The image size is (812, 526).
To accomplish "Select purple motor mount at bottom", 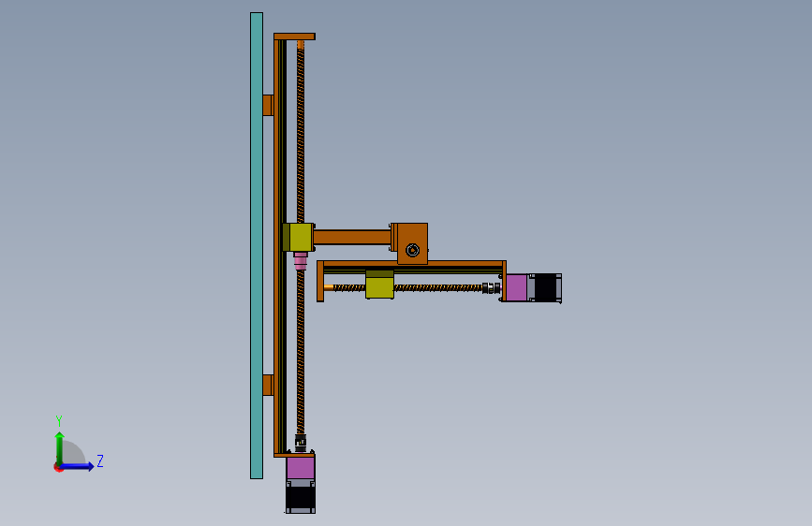I will (x=301, y=468).
